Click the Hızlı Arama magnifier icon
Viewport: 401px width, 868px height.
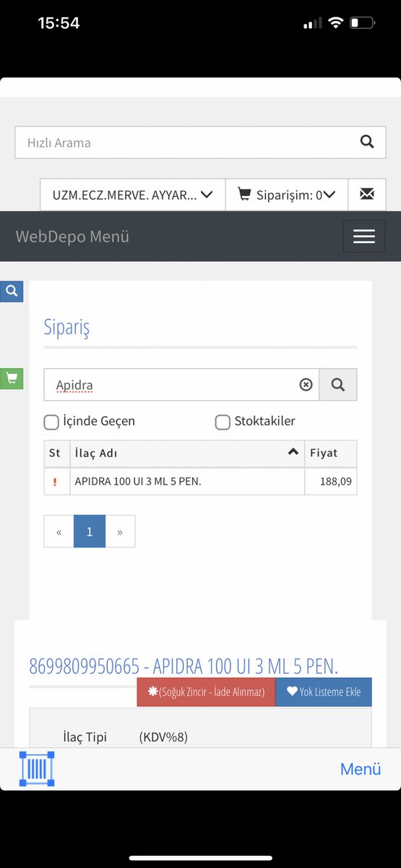click(367, 142)
